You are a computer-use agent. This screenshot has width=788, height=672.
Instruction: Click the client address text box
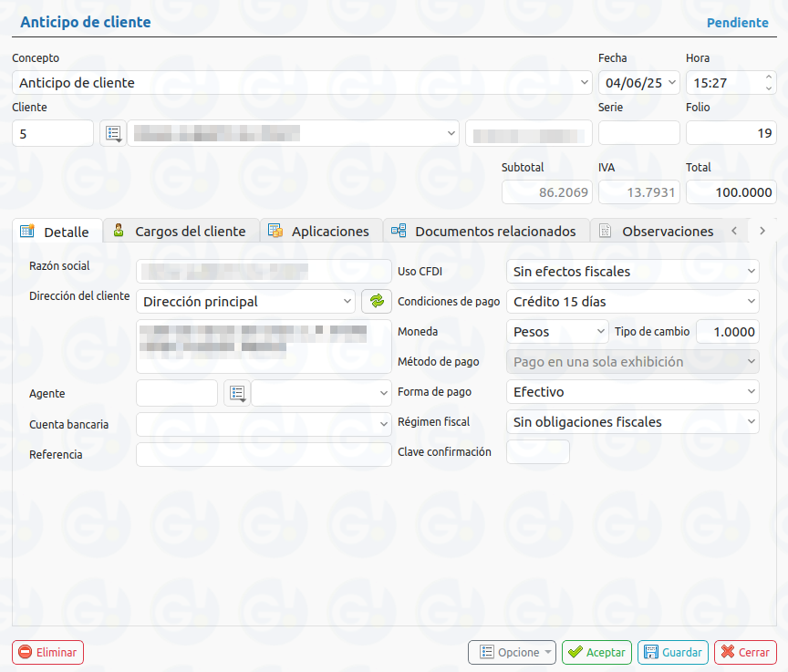(x=264, y=346)
